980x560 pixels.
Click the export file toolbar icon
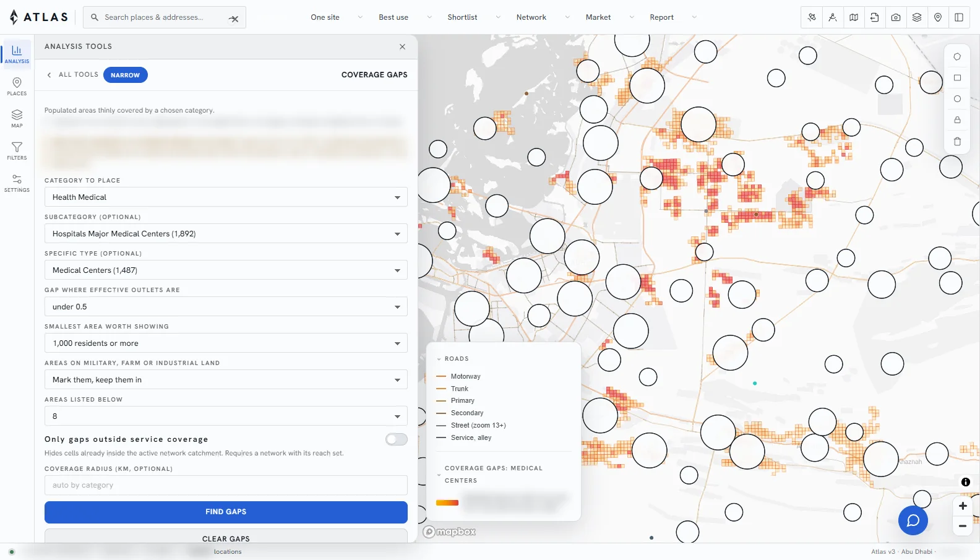875,17
